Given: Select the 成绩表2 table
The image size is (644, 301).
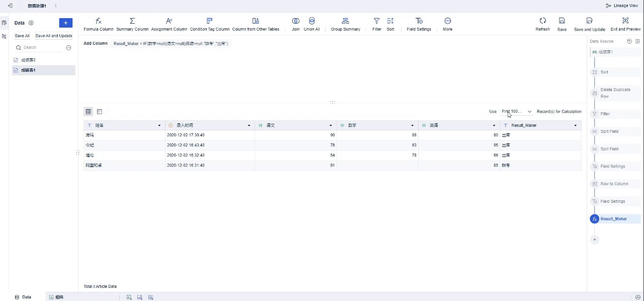Looking at the screenshot, I should click(x=44, y=60).
